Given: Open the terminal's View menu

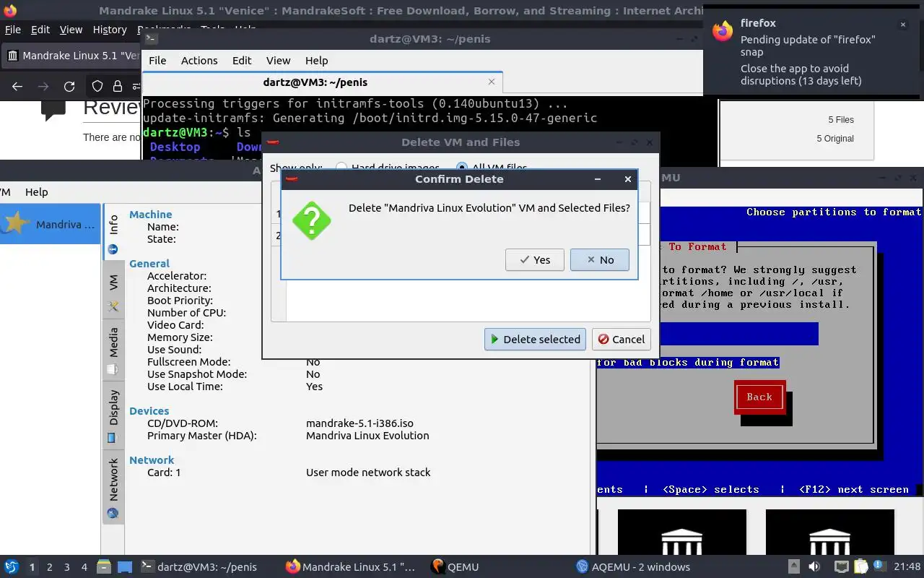Looking at the screenshot, I should point(278,61).
